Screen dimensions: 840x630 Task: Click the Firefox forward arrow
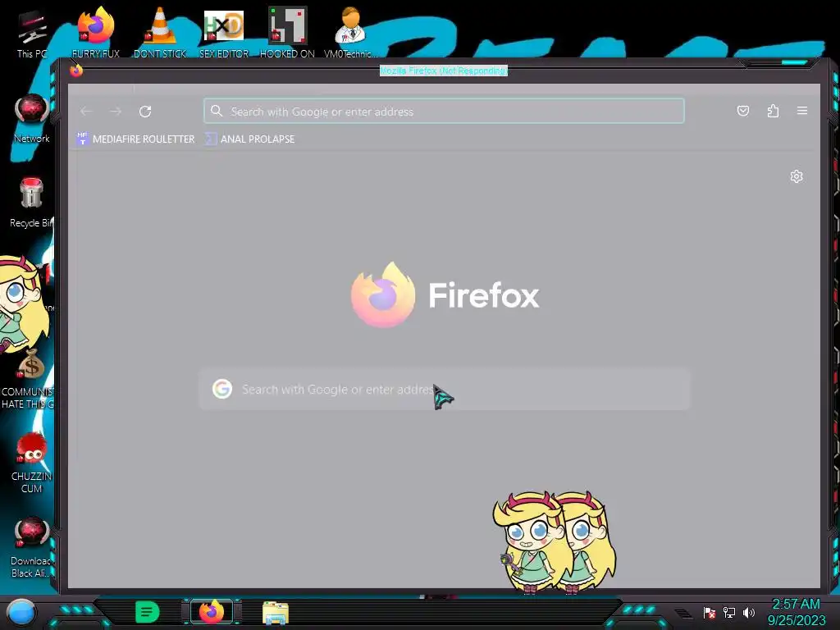click(116, 112)
